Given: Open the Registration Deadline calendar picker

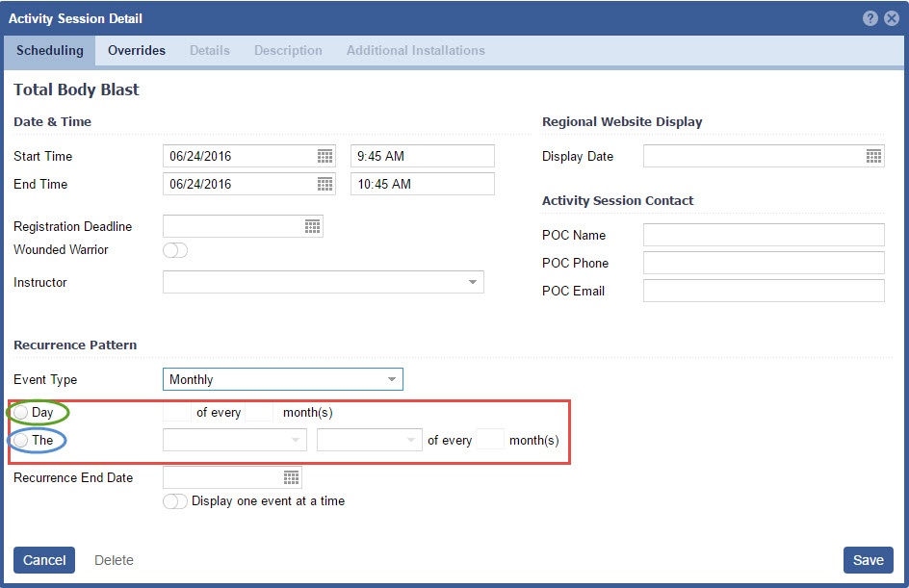Looking at the screenshot, I should [x=312, y=226].
